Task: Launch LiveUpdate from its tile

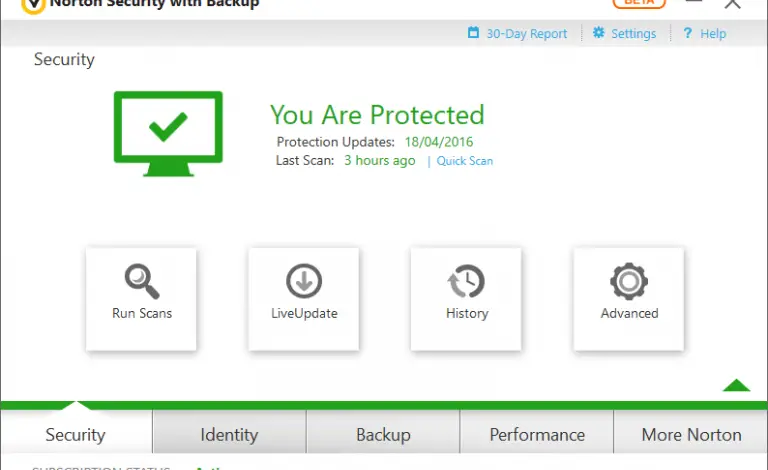Action: coord(304,299)
